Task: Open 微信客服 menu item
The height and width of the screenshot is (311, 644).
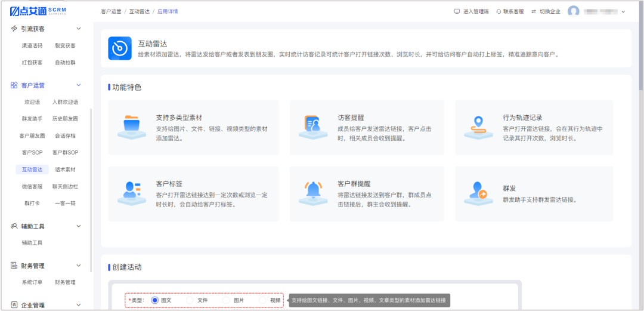Action: point(32,186)
